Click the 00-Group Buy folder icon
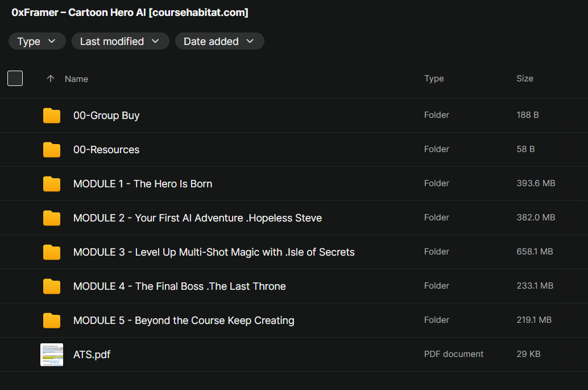588x390 pixels. click(x=52, y=116)
